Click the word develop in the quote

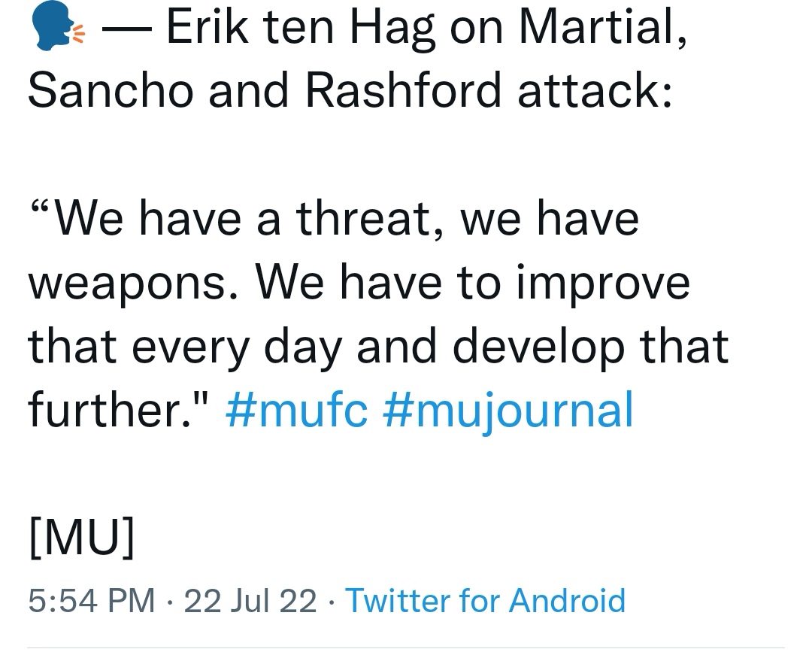pos(538,347)
